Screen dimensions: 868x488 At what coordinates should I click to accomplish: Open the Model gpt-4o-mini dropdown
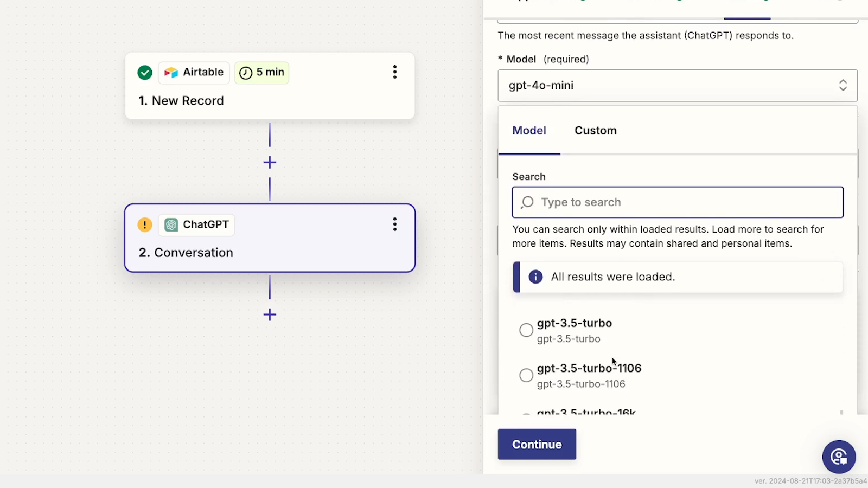click(x=678, y=85)
